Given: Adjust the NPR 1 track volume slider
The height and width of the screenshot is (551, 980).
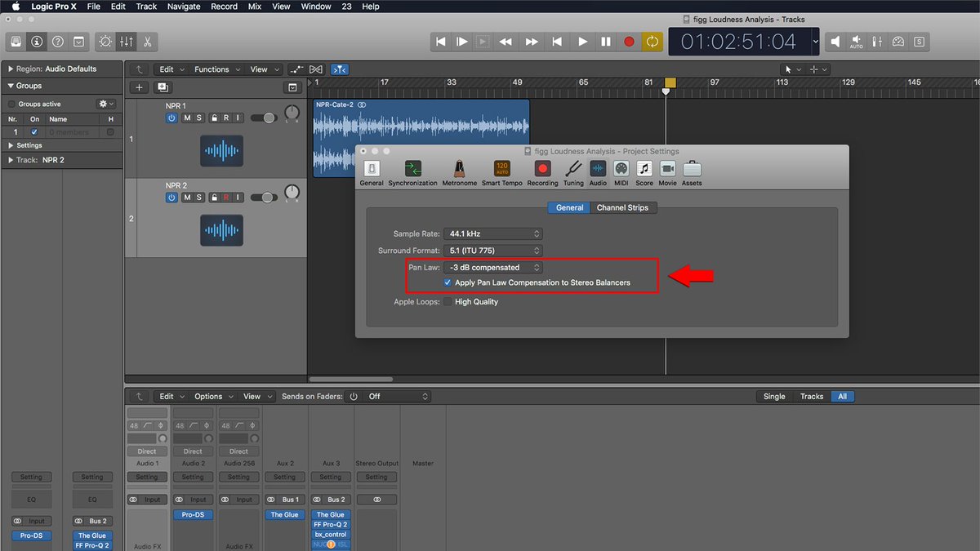Looking at the screenshot, I should click(x=265, y=118).
